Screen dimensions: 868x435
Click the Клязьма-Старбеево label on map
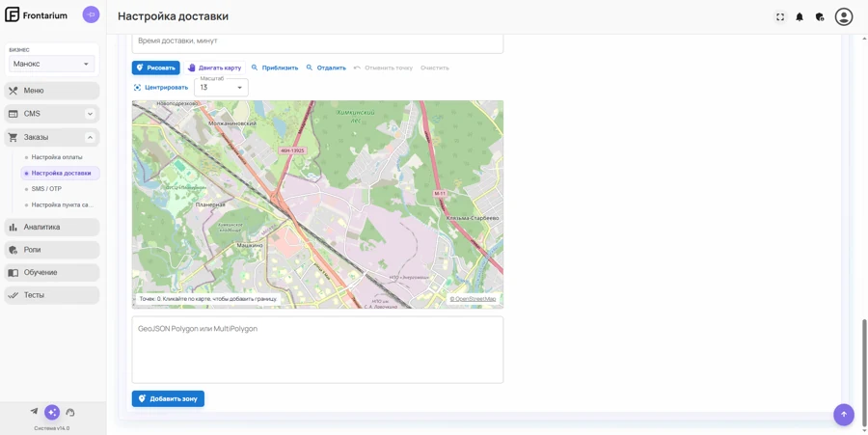(x=473, y=218)
